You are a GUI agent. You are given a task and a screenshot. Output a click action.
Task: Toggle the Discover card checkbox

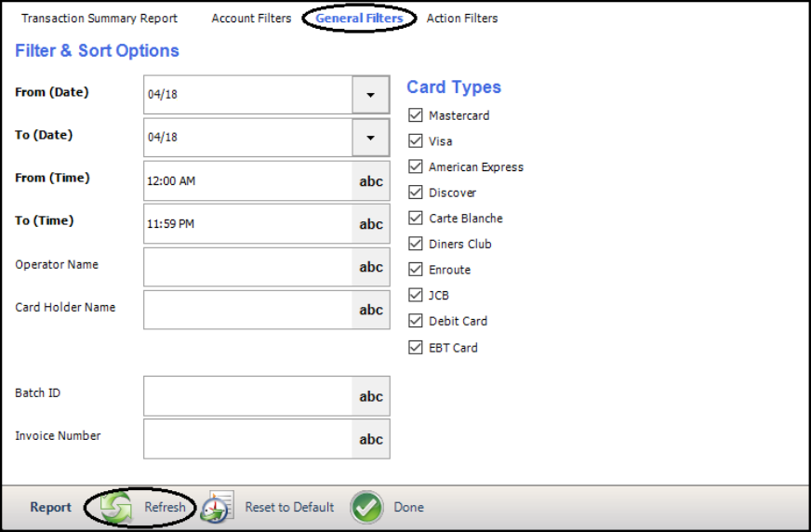pyautogui.click(x=416, y=193)
